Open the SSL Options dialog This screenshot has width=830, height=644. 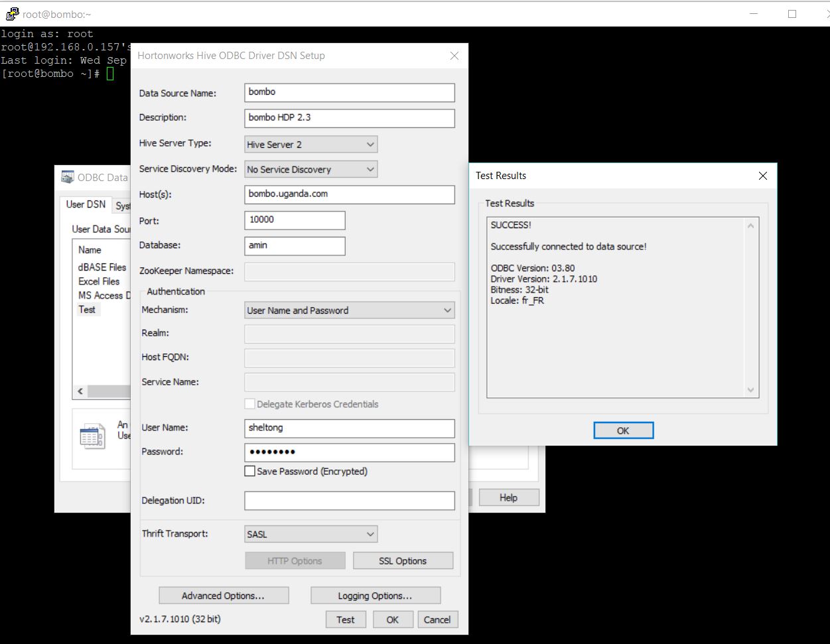coord(402,560)
